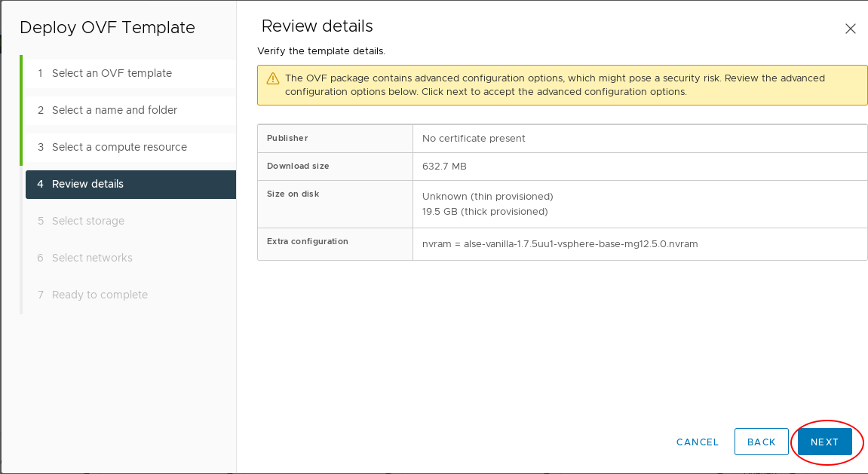Go to step 2 Select a name and folder
868x474 pixels.
[x=130, y=110]
